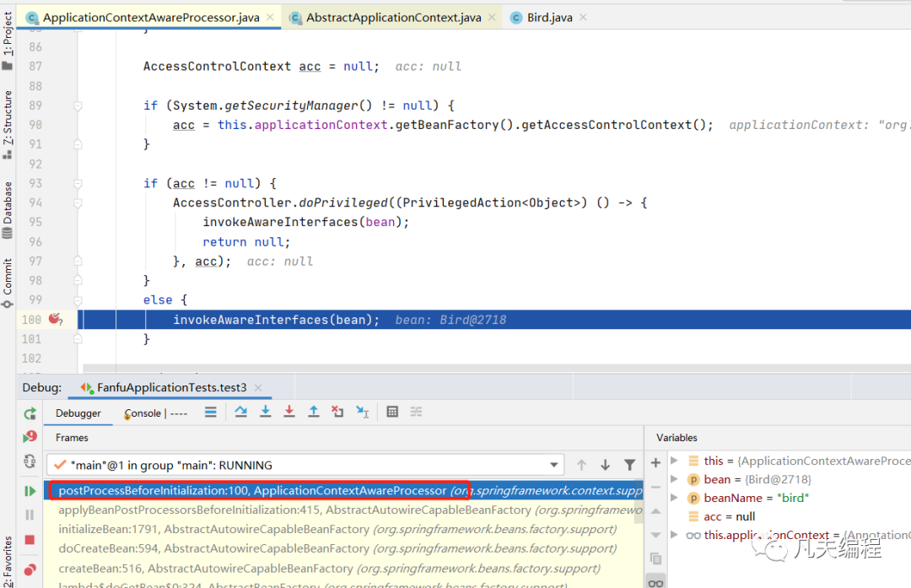The height and width of the screenshot is (588, 911).
Task: Pause the program
Action: click(x=30, y=515)
